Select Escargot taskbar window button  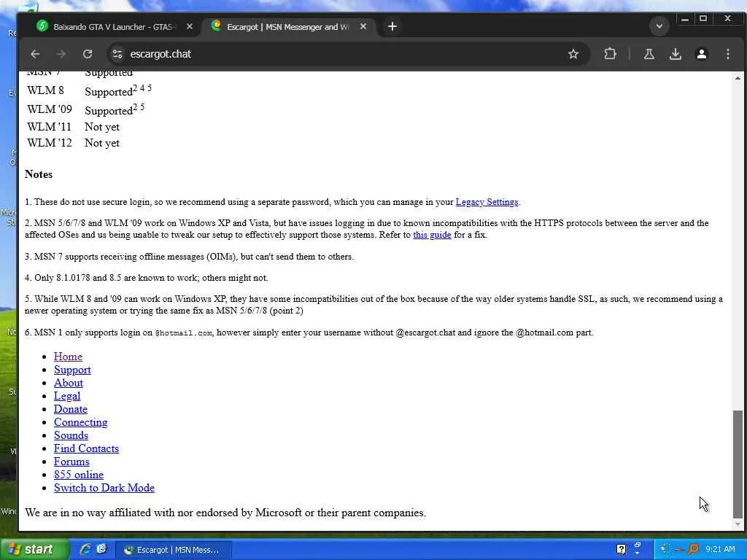174,550
